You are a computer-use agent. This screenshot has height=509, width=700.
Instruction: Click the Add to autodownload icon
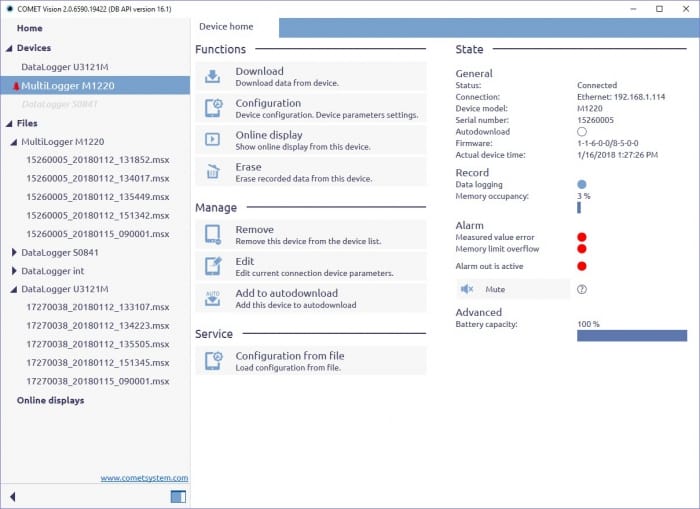click(x=213, y=298)
